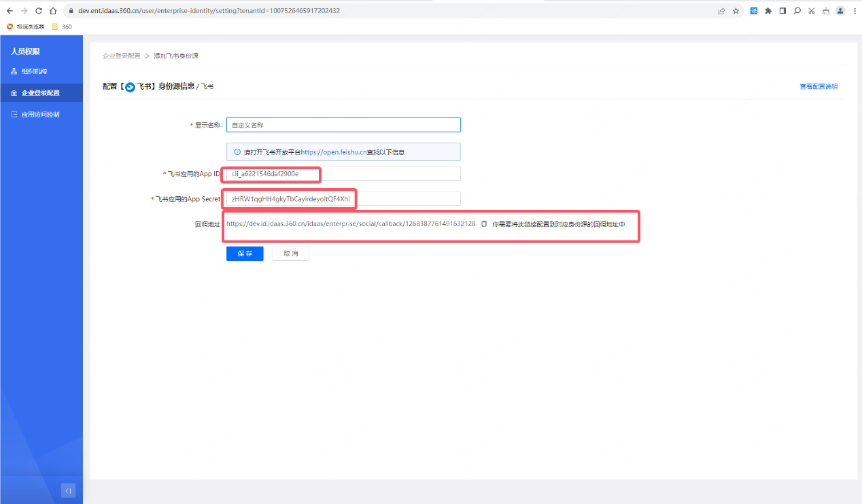Click the Feishu logo in the heading
The height and width of the screenshot is (504, 862).
pyautogui.click(x=130, y=87)
